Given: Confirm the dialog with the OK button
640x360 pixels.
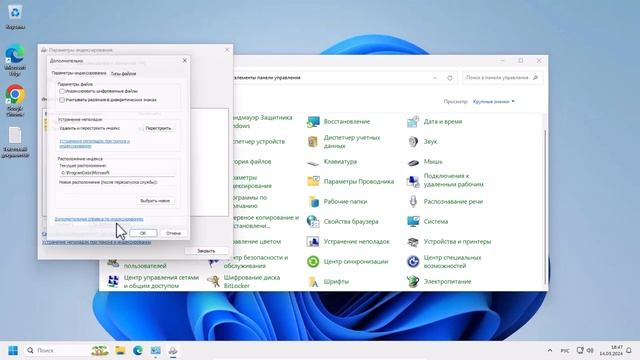Looking at the screenshot, I should tap(143, 233).
